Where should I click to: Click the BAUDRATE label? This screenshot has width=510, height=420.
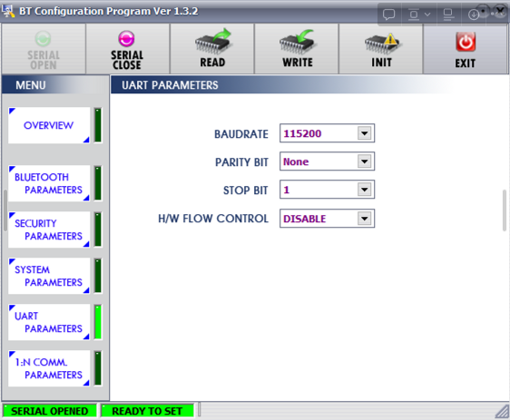241,134
